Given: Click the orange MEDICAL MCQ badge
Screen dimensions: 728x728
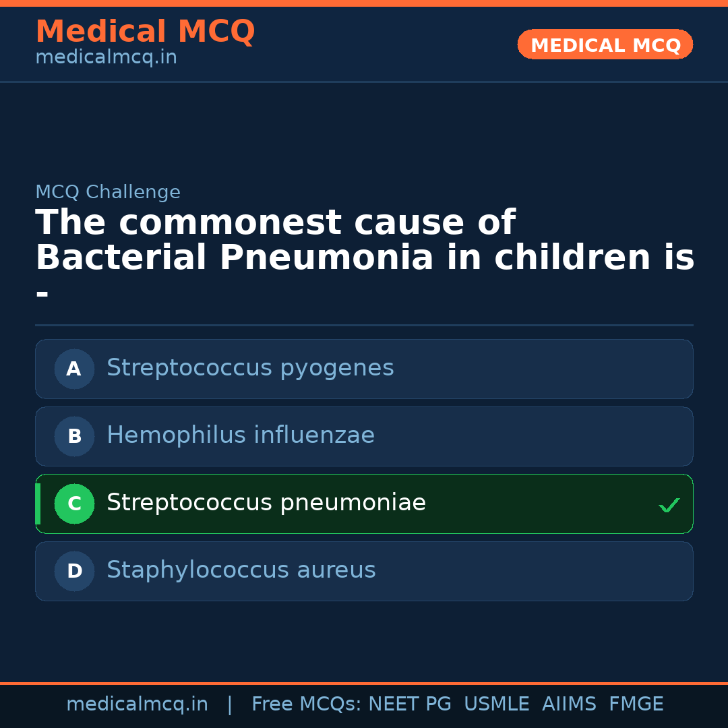Looking at the screenshot, I should tap(605, 44).
